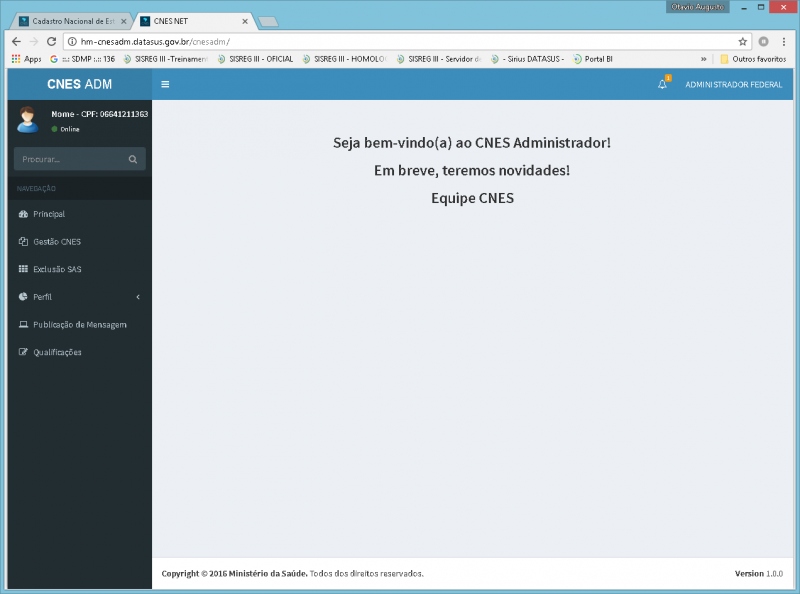Click the hamburger menu toggle icon
Screen dimensions: 800x594
tap(165, 85)
